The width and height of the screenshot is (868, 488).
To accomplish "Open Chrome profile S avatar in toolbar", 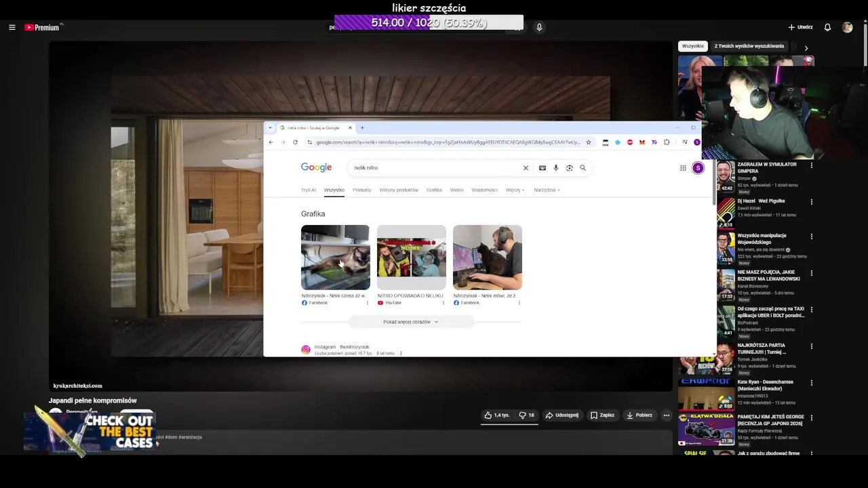I will (696, 142).
